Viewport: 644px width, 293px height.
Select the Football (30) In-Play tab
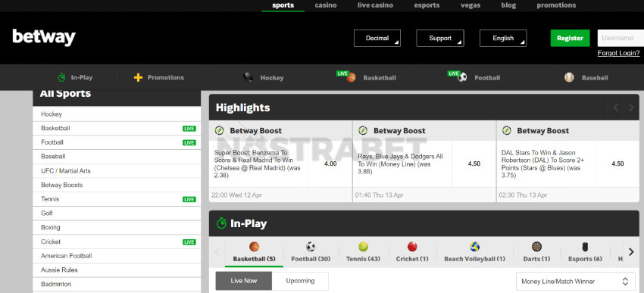click(311, 252)
